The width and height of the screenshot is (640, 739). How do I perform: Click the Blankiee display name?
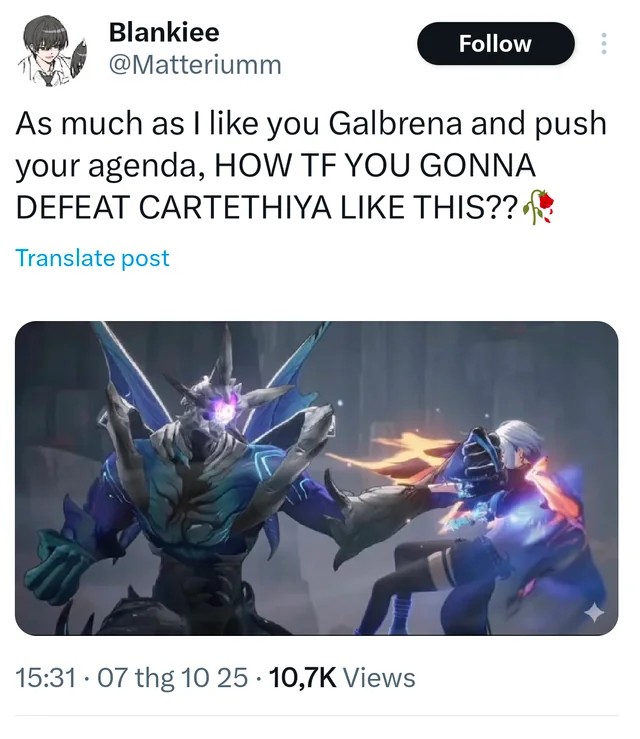[164, 33]
